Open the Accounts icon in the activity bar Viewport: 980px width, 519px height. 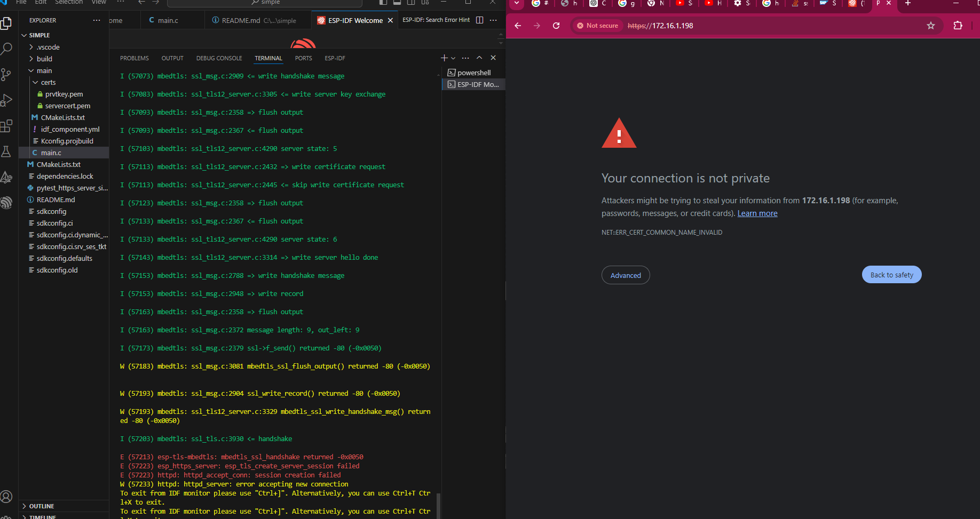click(x=6, y=497)
